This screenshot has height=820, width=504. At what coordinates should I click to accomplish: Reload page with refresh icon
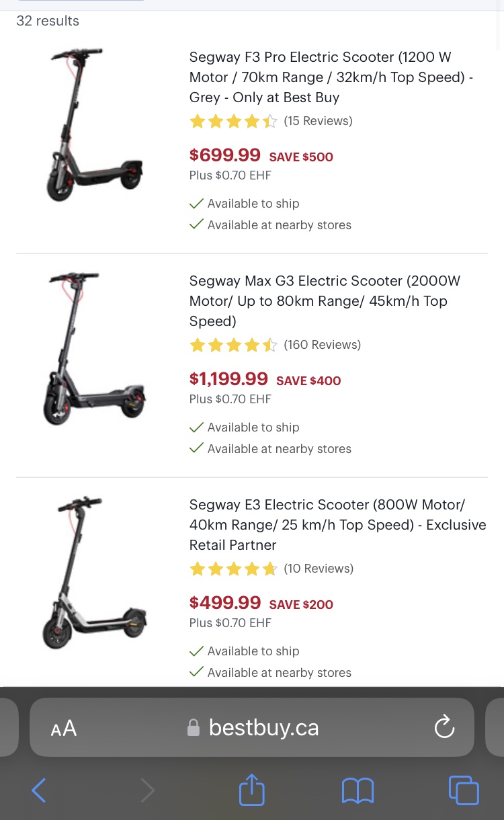(x=444, y=727)
